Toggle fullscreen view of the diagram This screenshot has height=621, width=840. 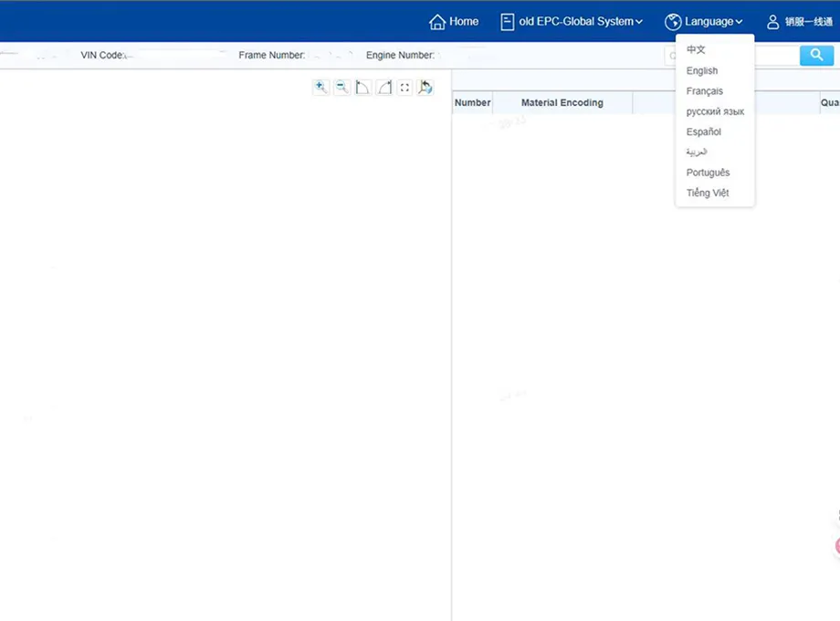point(404,88)
